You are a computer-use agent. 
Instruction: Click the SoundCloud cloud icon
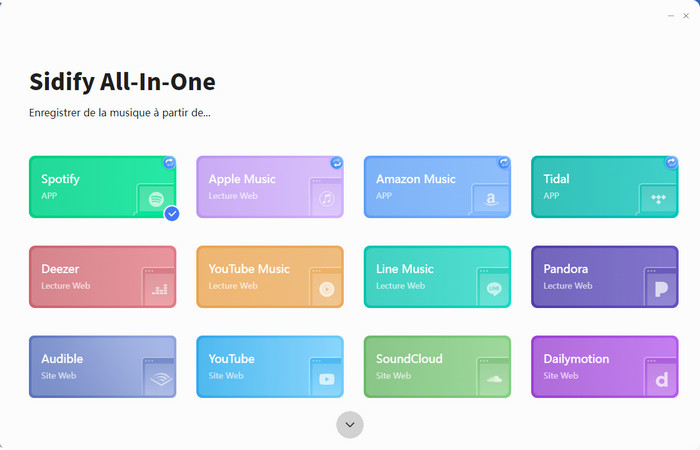pos(493,379)
